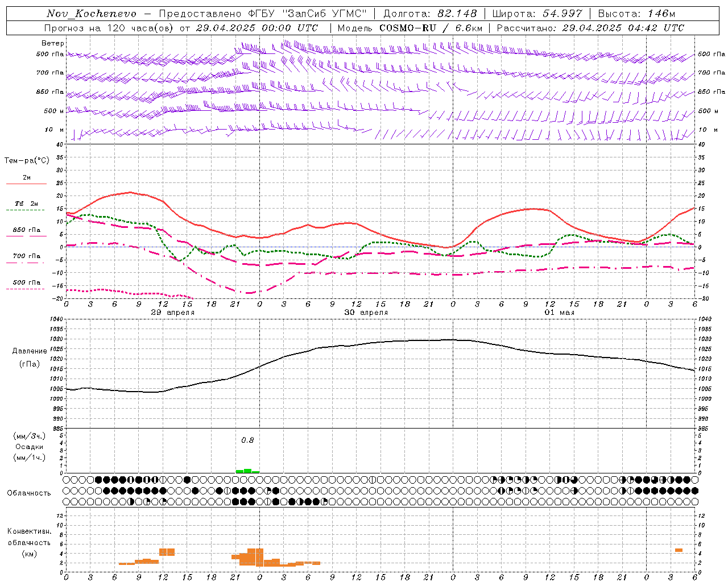Click the isolated orange convective bar on 2 May

pos(679,550)
